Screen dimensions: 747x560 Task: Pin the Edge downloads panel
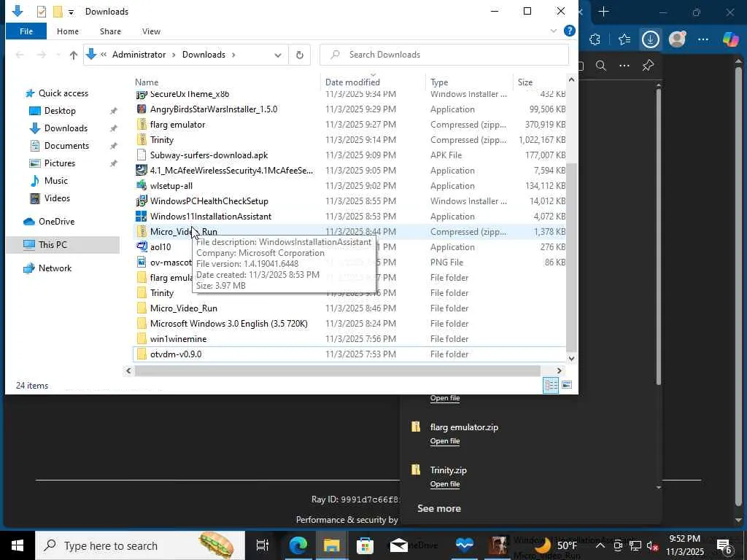648,66
